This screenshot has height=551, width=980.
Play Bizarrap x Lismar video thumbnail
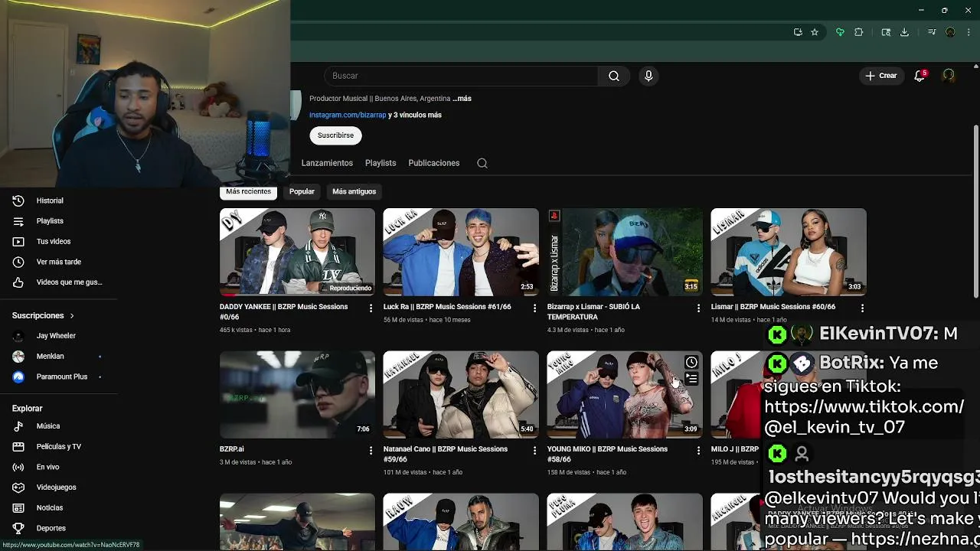tap(625, 252)
